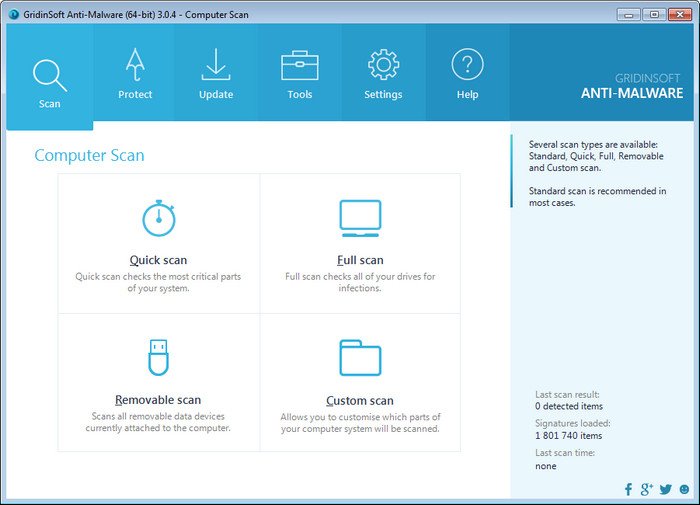Click the Update download arrow icon
The height and width of the screenshot is (505, 700).
[x=216, y=64]
